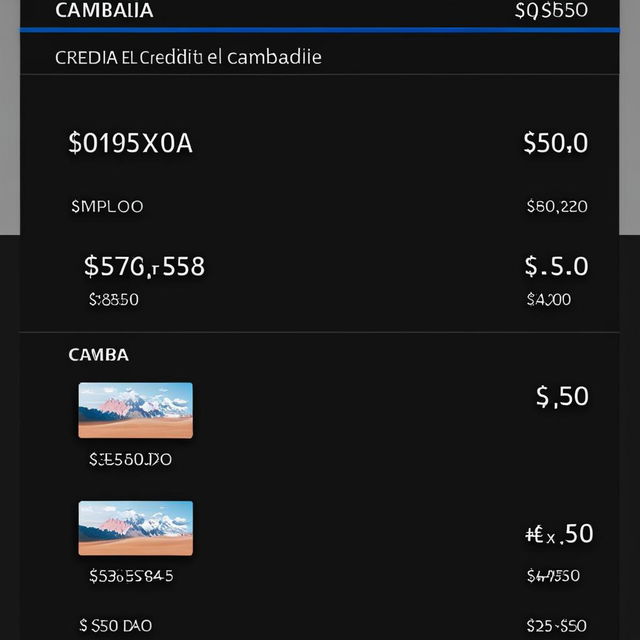Open the CAMBA section heading
This screenshot has height=640, width=640.
(x=98, y=355)
